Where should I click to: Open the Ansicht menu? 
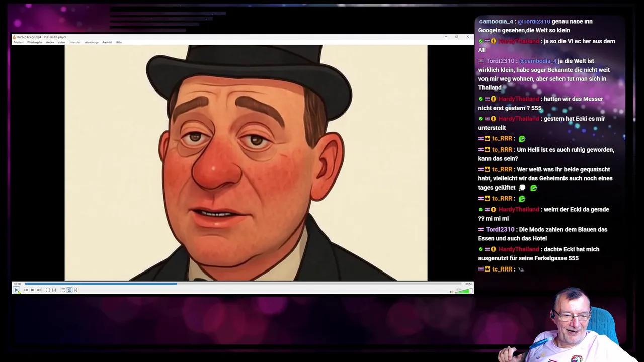107,42
